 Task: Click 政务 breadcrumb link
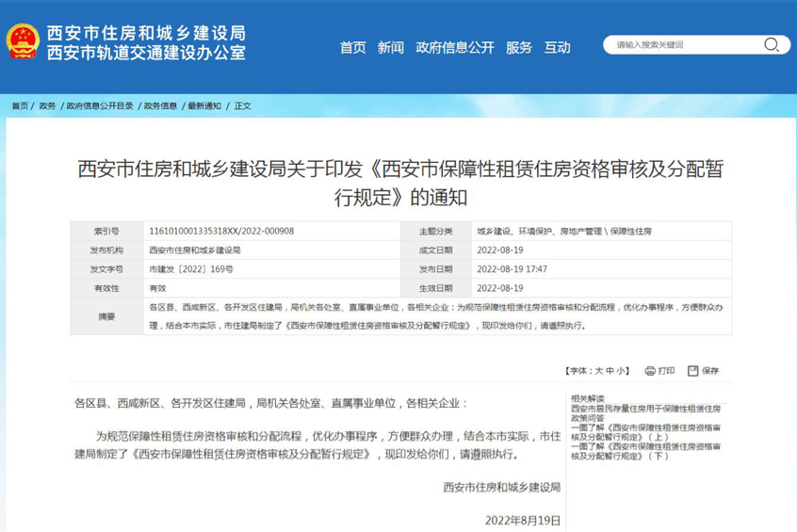(x=47, y=106)
